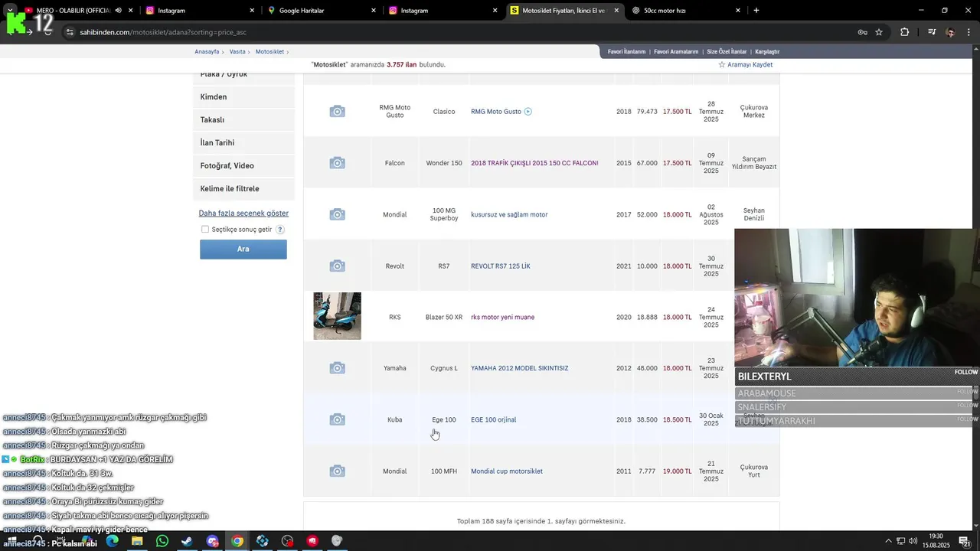Close the Motosiklet Fiyatları tab

(616, 11)
